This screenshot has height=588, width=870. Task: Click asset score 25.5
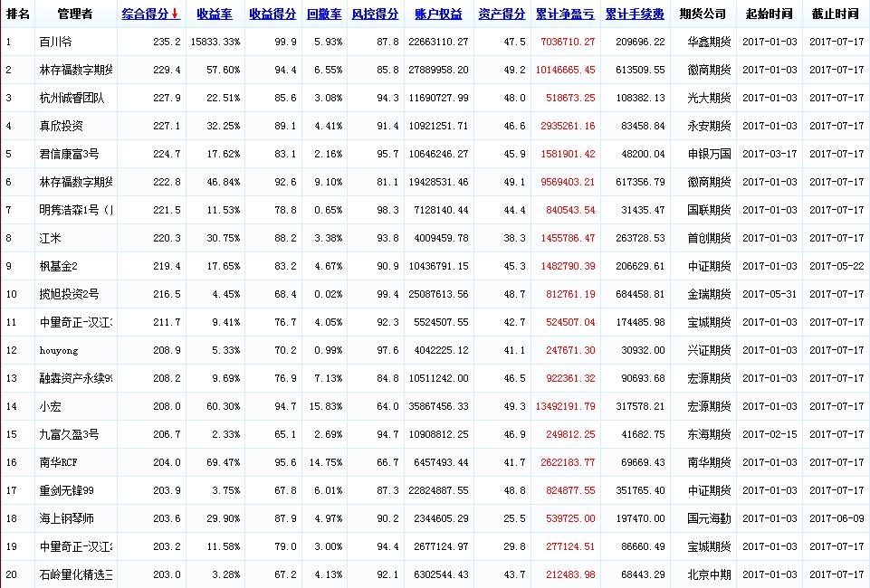pos(515,518)
